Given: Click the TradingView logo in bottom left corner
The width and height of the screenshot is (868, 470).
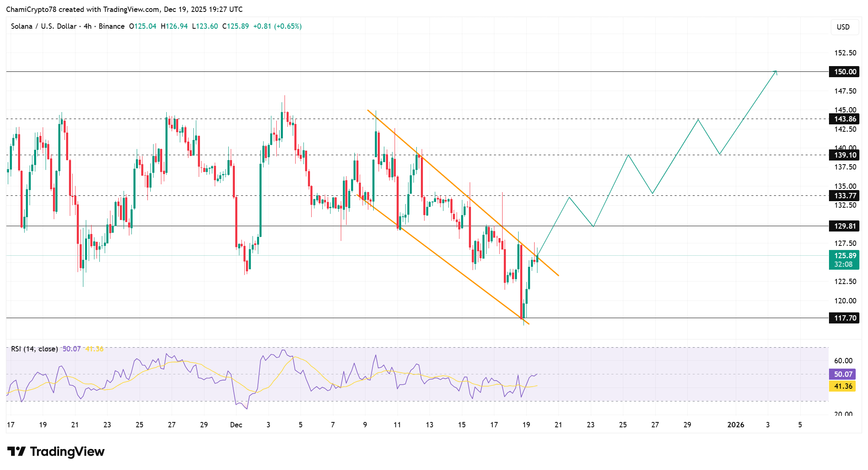Looking at the screenshot, I should pyautogui.click(x=55, y=452).
